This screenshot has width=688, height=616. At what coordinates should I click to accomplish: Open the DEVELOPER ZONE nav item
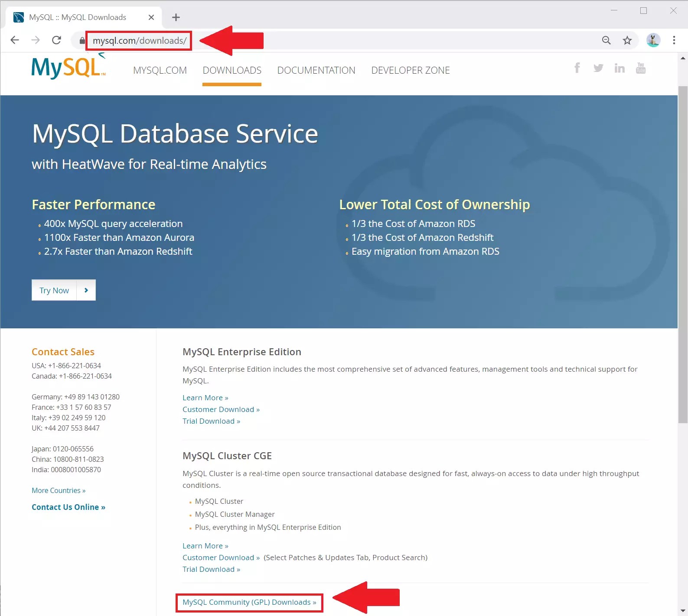(x=411, y=70)
